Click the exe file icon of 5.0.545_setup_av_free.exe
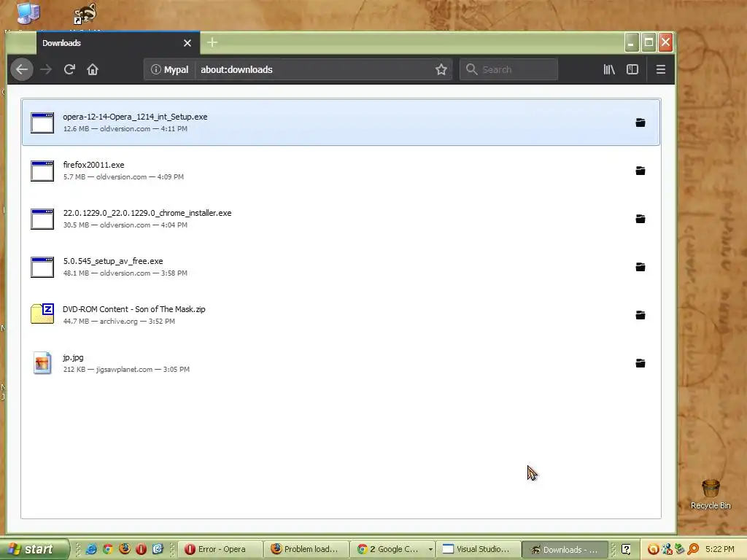The image size is (747, 560). [42, 267]
